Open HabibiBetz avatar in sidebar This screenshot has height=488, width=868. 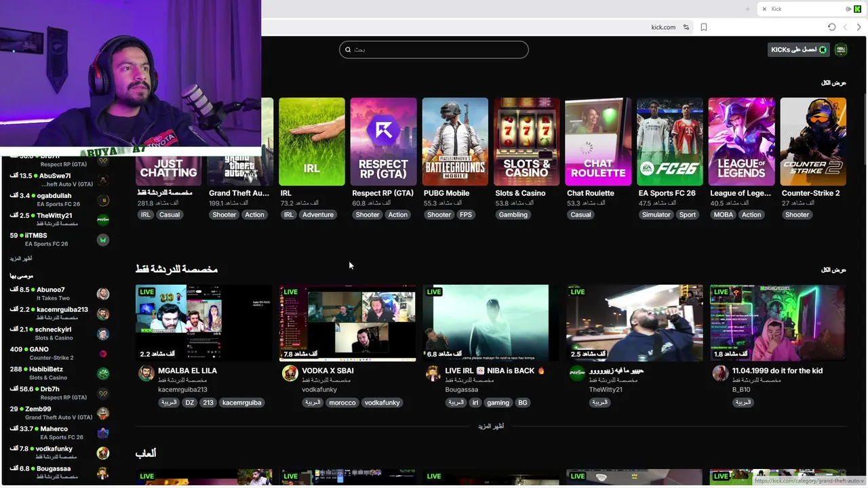tap(103, 373)
